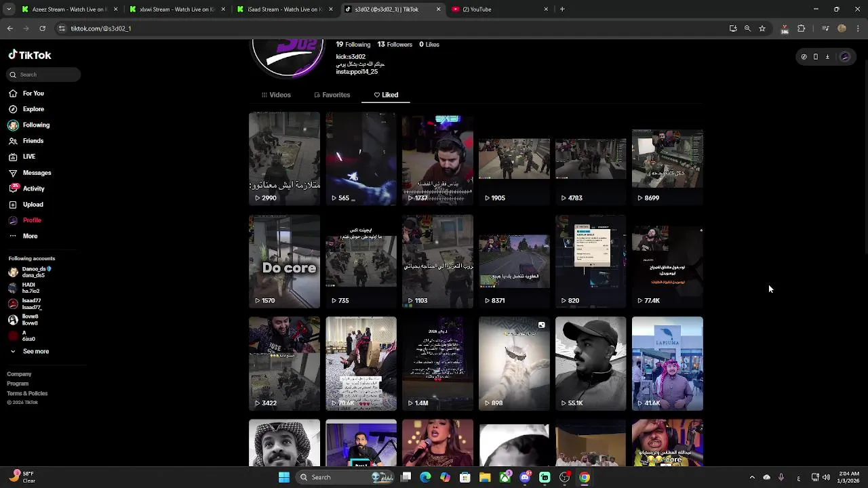Click the Chrome profile avatar in the toolbar
Screen dimensions: 868x488
tap(842, 28)
